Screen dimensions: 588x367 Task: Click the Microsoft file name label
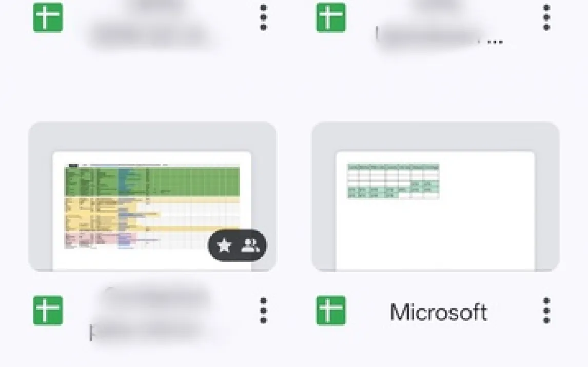pyautogui.click(x=438, y=312)
